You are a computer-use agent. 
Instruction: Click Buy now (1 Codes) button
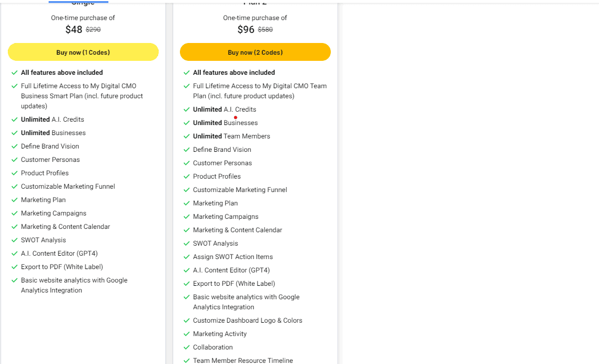pos(83,52)
